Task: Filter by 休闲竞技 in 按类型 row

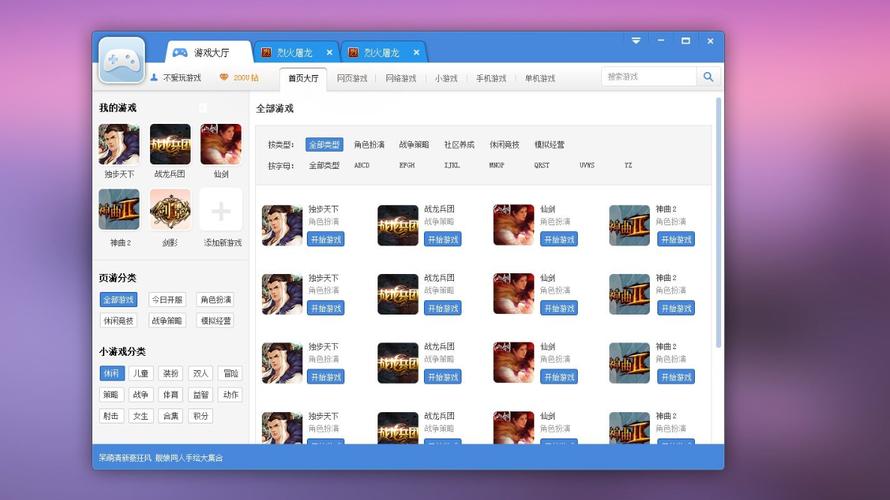Action: 505,145
